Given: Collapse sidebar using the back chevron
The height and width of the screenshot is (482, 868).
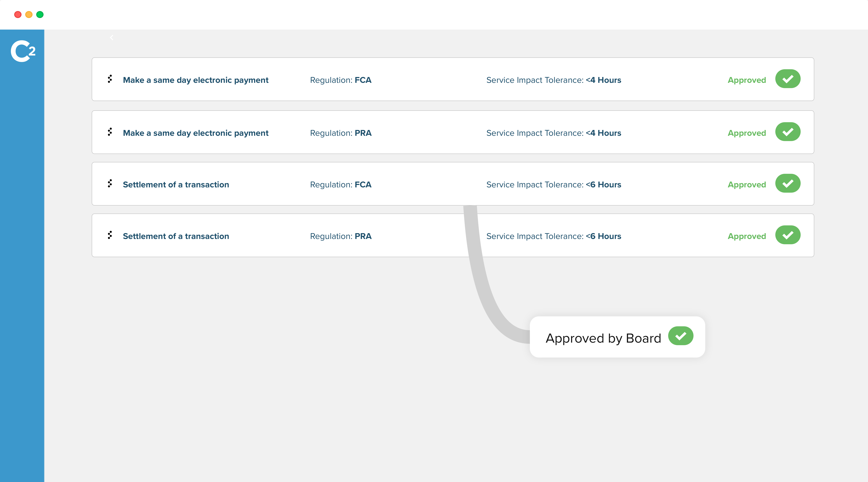Looking at the screenshot, I should coord(112,37).
